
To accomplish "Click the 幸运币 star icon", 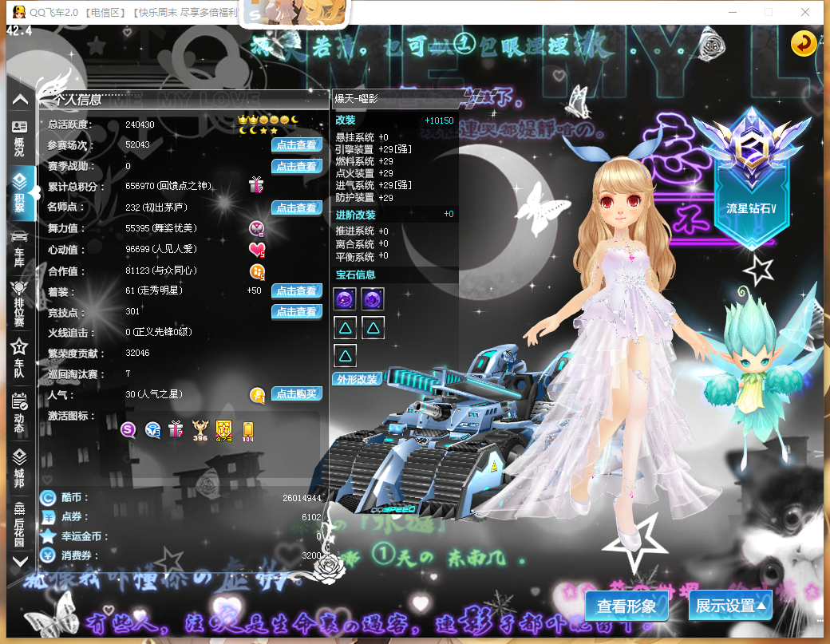I will (48, 536).
